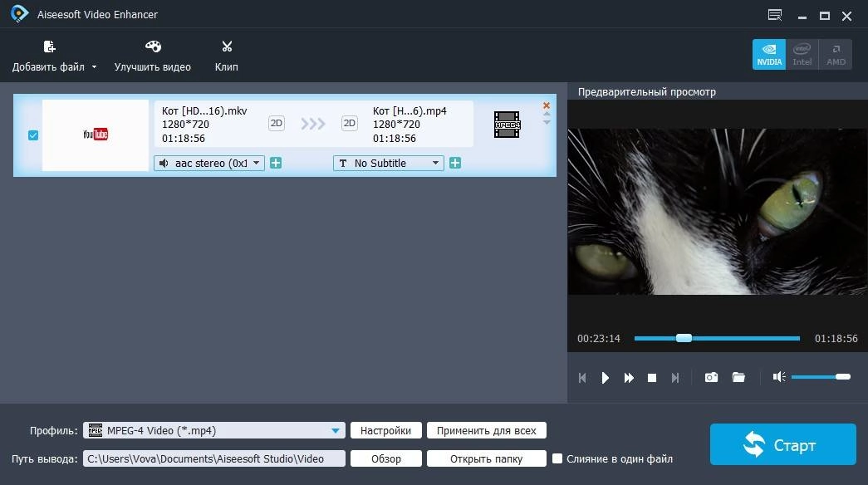Move the file up in list
The height and width of the screenshot is (485, 868).
(x=547, y=114)
